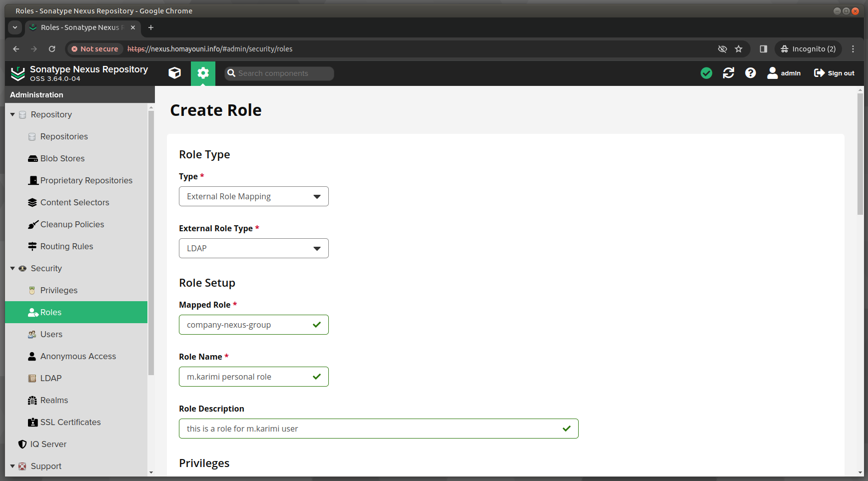This screenshot has height=481, width=868.
Task: Click the Users icon in sidebar
Action: pos(32,335)
